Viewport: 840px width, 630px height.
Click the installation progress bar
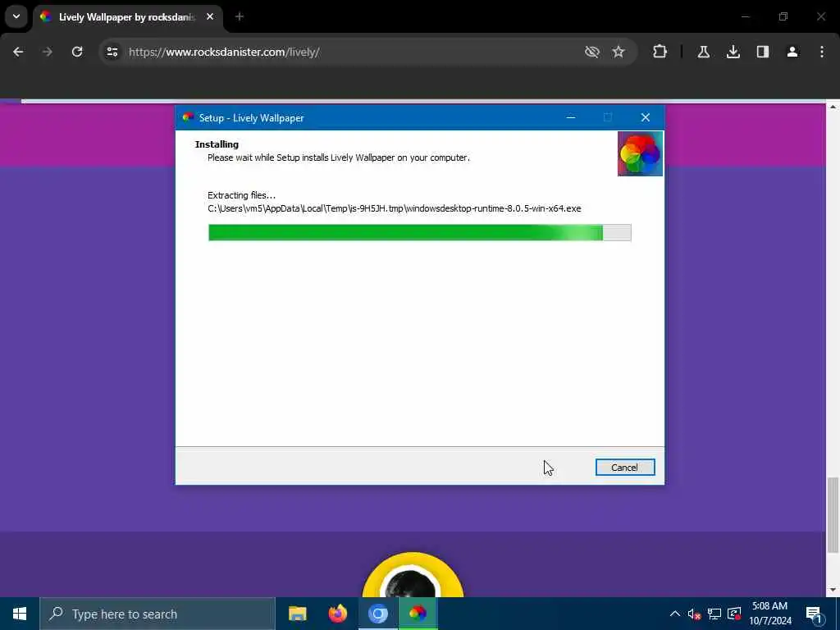tap(419, 232)
